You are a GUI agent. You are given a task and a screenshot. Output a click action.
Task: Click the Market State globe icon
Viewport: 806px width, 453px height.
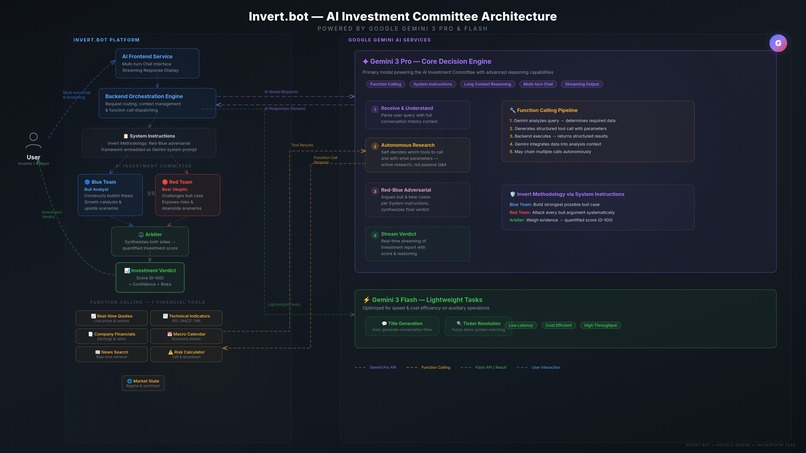130,381
